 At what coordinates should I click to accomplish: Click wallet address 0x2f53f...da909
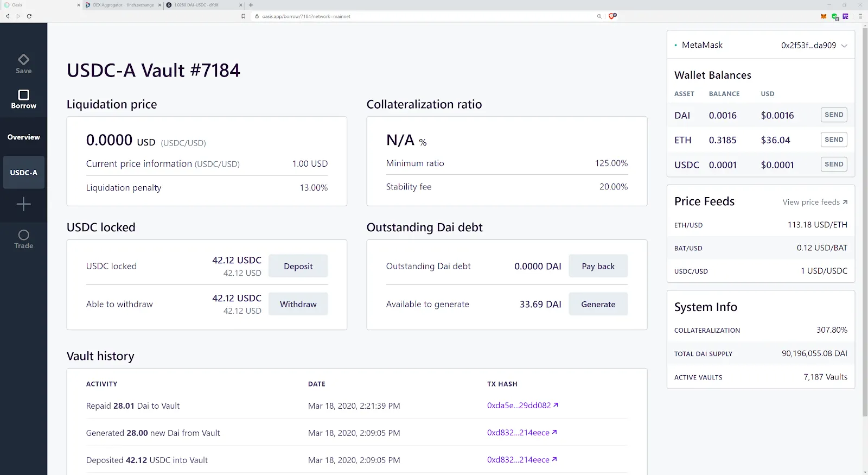pos(808,46)
